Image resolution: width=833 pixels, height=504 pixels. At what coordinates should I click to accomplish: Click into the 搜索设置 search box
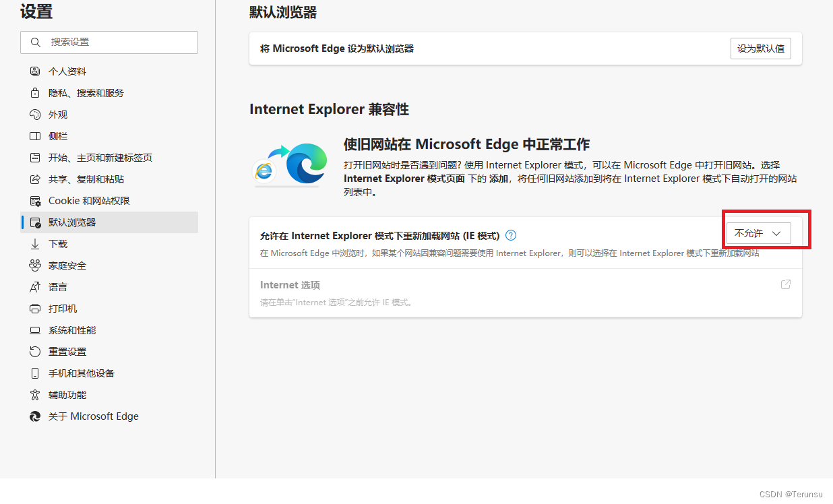pos(109,42)
